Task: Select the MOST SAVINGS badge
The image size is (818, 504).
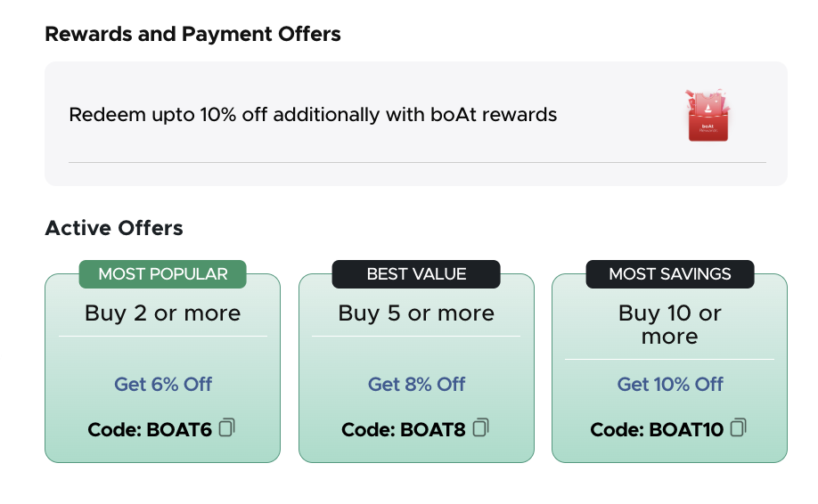Action: [x=670, y=274]
